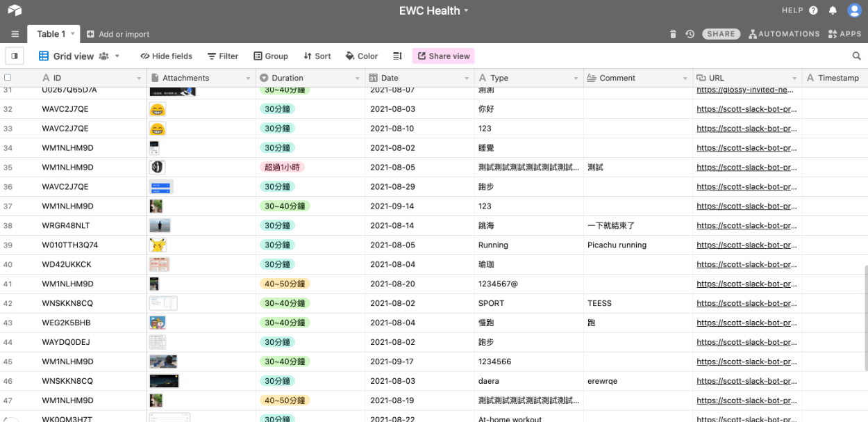Open the user account avatar
The height and width of the screenshot is (422, 868).
[x=854, y=10]
